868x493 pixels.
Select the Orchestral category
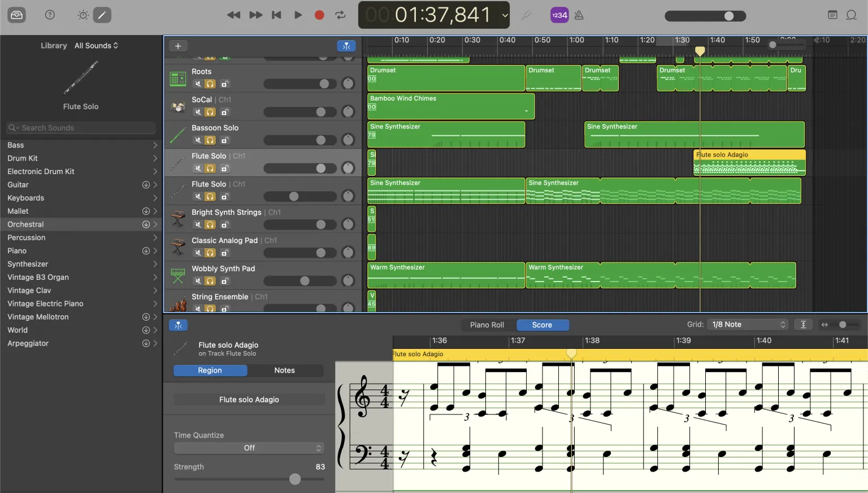[81, 224]
